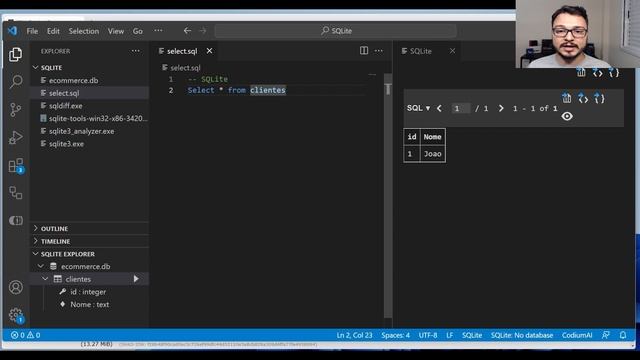Open the View menu
This screenshot has height=360, width=640.
[x=116, y=31]
